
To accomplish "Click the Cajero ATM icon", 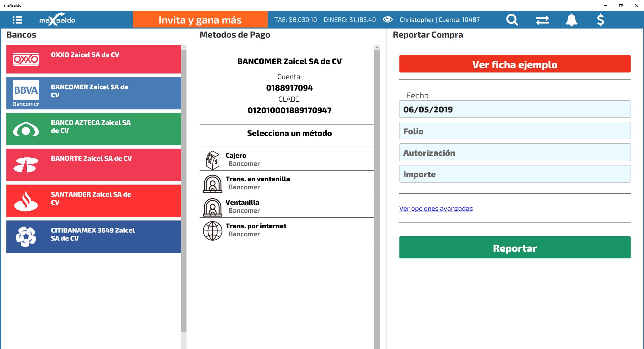I will click(x=213, y=160).
